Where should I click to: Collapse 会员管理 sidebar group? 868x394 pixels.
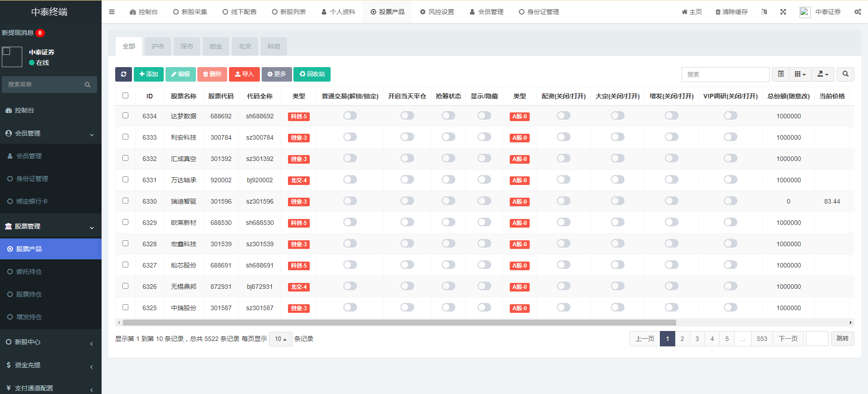(x=51, y=133)
